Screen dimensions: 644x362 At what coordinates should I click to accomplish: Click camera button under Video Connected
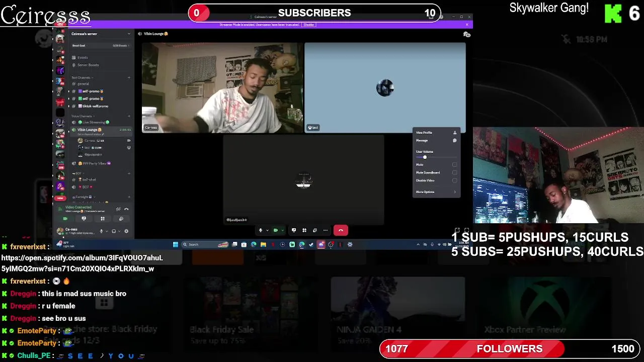(65, 219)
